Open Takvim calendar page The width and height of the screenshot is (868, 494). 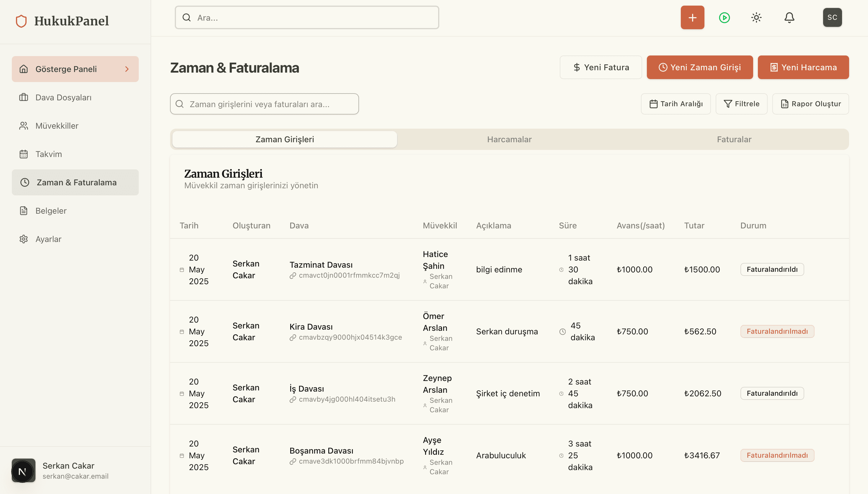[48, 154]
